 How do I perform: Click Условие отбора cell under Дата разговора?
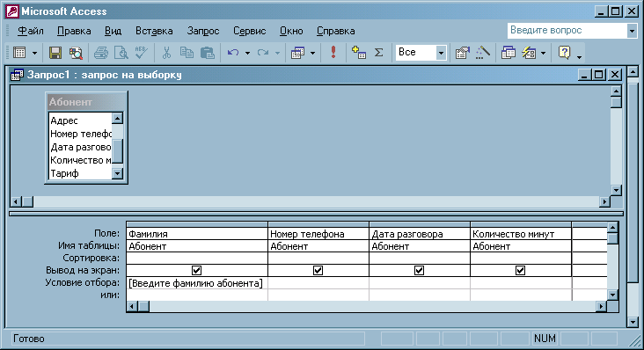(419, 283)
